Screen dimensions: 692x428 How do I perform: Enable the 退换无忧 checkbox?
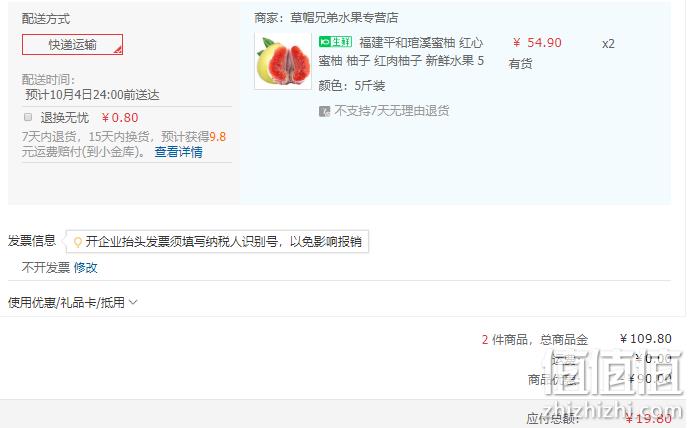click(x=28, y=117)
